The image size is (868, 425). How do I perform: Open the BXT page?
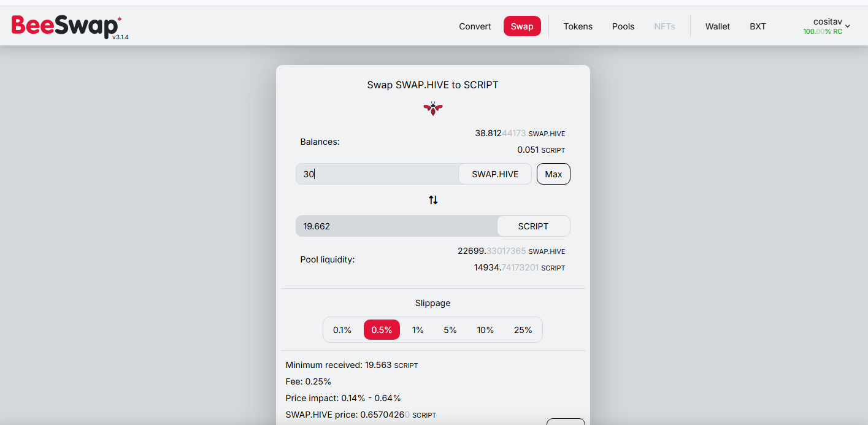click(x=758, y=26)
